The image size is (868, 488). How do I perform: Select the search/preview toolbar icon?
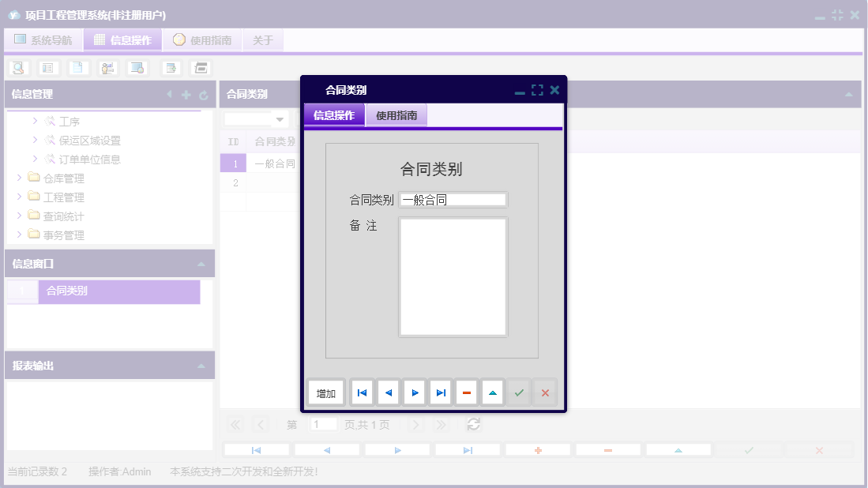[17, 67]
